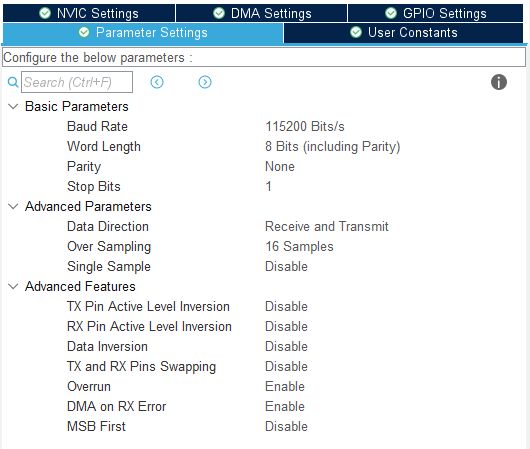Edit the Baud Rate value 115200 Bits/s
The image size is (530, 449).
click(305, 127)
